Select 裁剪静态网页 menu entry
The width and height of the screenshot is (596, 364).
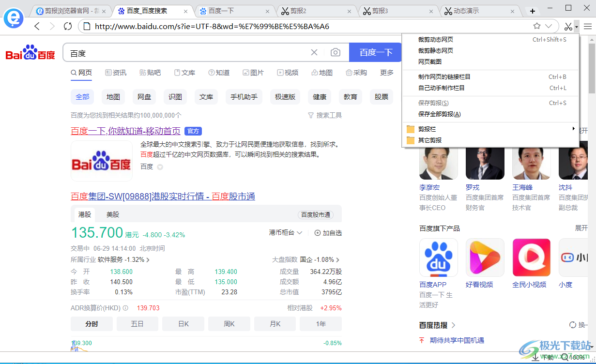point(490,50)
